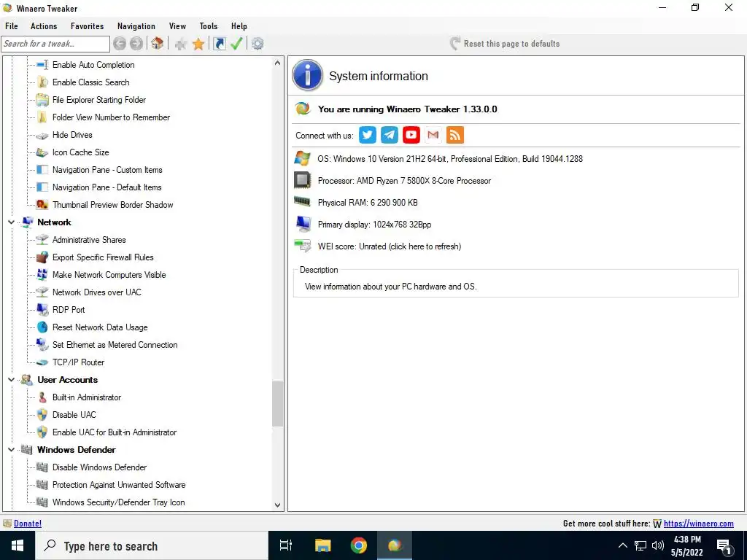Screen dimensions: 747x560
Task: Click the Disable Windows Defender wall icon
Action: tap(42, 467)
